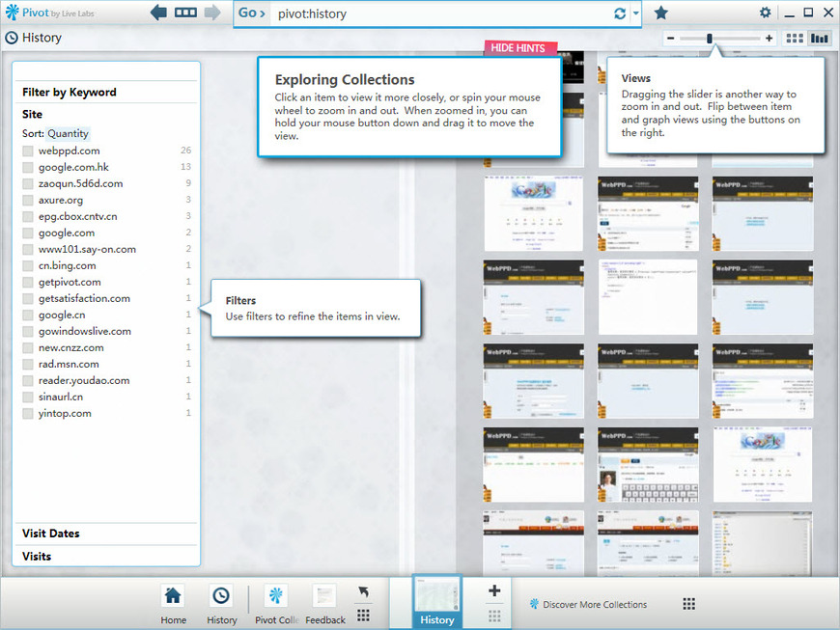Switch to the item grid view
The width and height of the screenshot is (840, 630).
click(x=795, y=38)
